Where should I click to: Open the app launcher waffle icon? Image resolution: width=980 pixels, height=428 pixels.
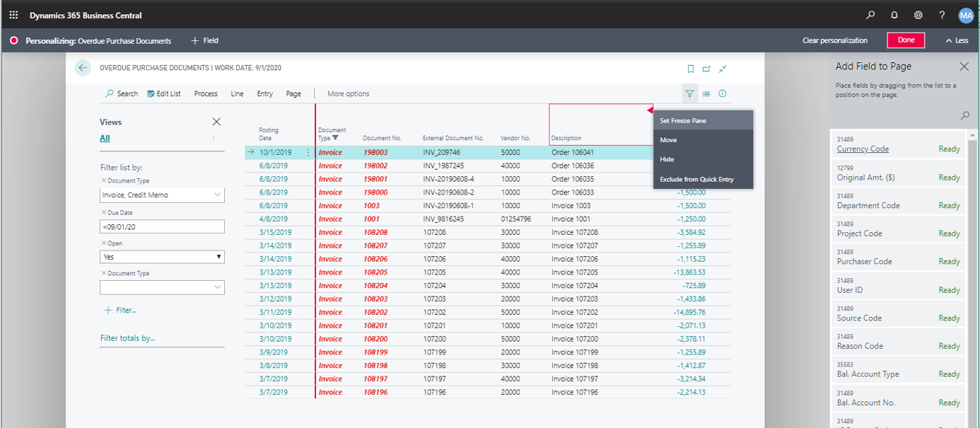pyautogui.click(x=13, y=15)
